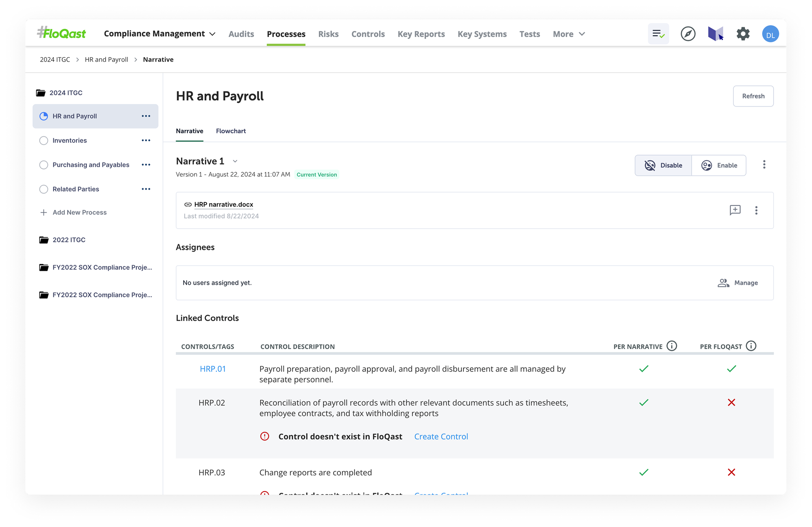
Task: Click the compass explore icon
Action: pyautogui.click(x=688, y=34)
